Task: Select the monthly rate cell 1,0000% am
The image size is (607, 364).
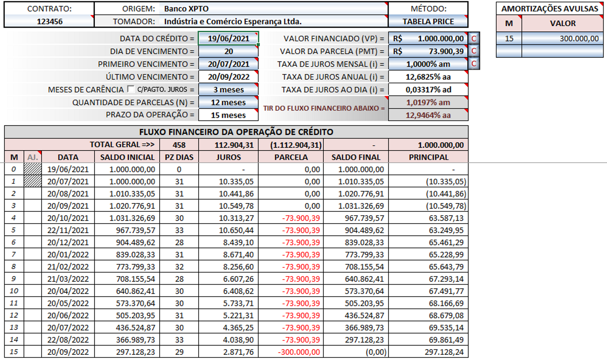Action: click(428, 64)
